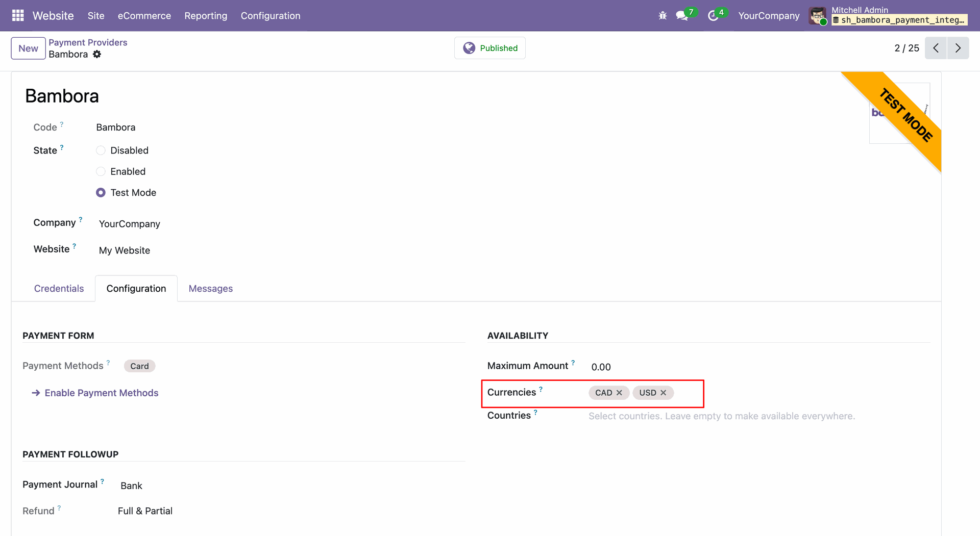980x536 pixels.
Task: Switch to the Messages tab
Action: (211, 289)
